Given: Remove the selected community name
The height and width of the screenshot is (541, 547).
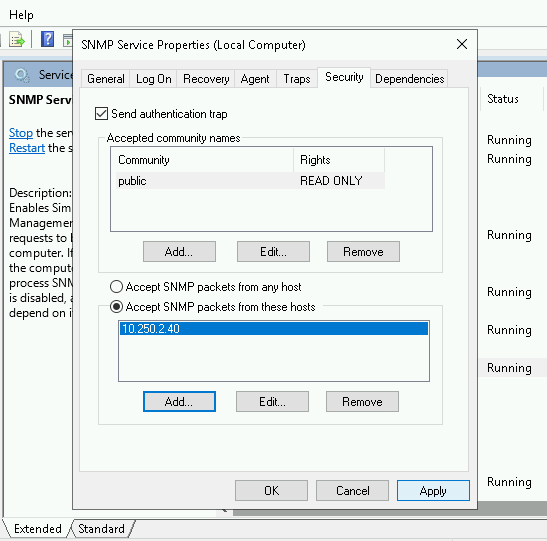Looking at the screenshot, I should point(363,251).
